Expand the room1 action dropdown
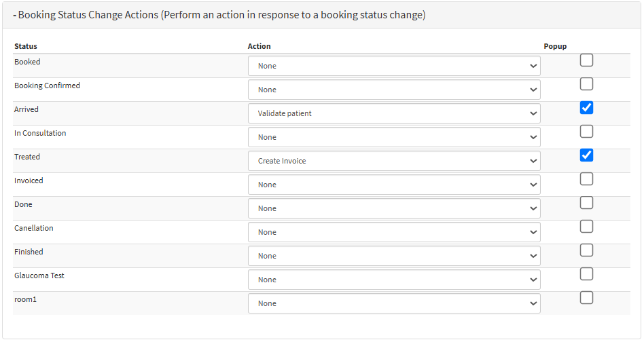The width and height of the screenshot is (644, 342). tap(394, 304)
